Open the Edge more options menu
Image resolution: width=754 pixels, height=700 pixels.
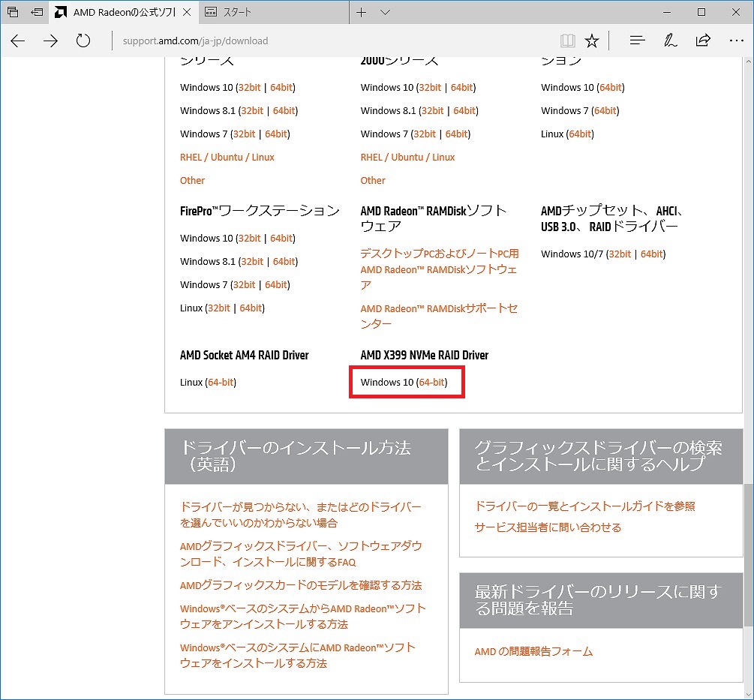pyautogui.click(x=736, y=41)
